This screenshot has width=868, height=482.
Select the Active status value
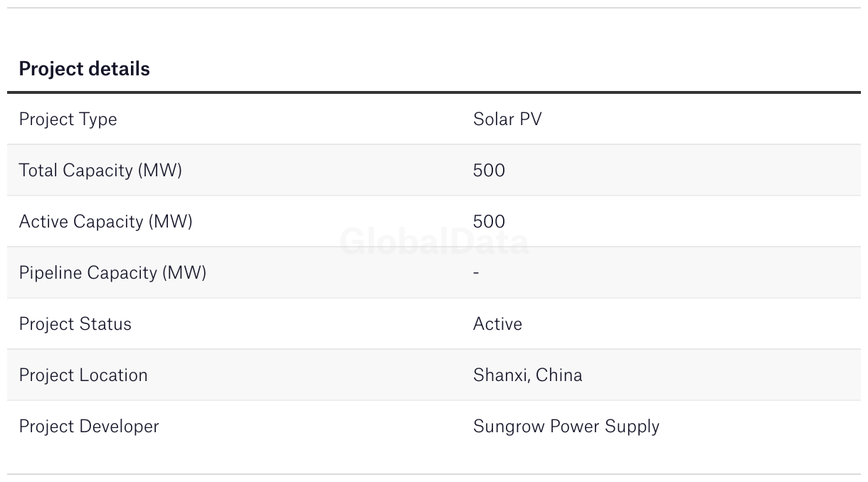pyautogui.click(x=497, y=324)
